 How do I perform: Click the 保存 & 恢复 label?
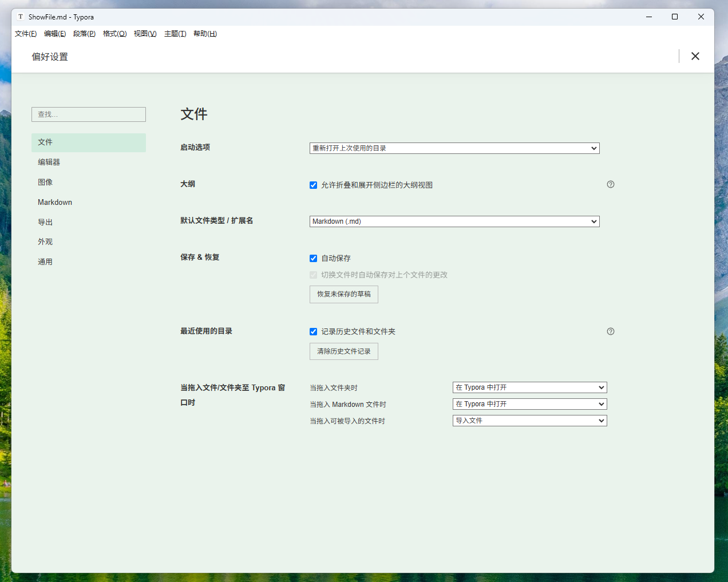[x=200, y=258]
